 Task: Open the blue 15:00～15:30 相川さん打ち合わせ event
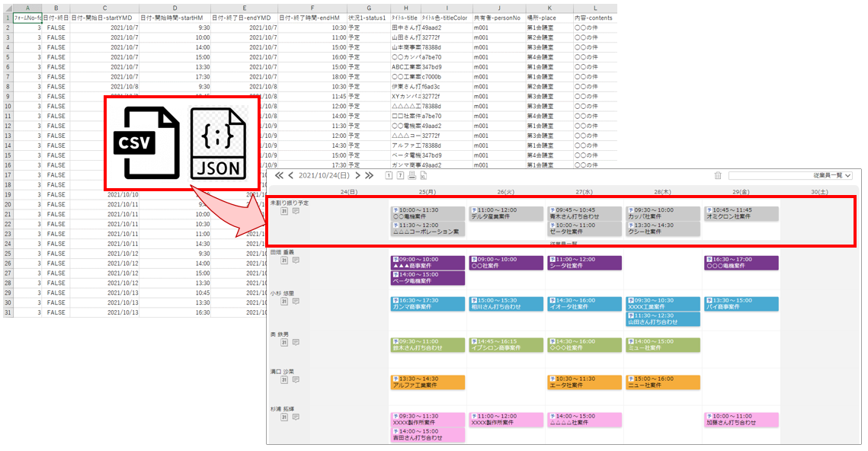coord(506,304)
